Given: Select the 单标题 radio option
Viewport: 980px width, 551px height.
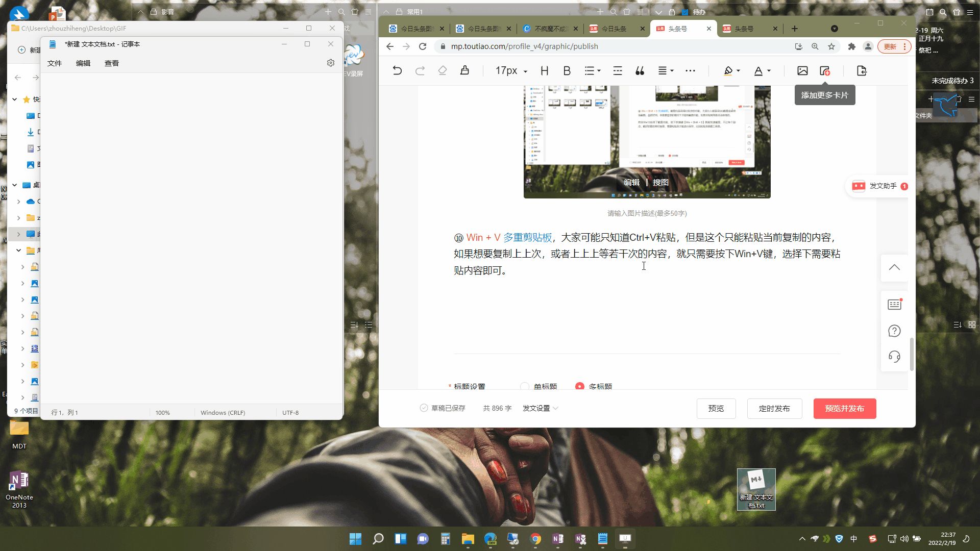Looking at the screenshot, I should coord(525,386).
